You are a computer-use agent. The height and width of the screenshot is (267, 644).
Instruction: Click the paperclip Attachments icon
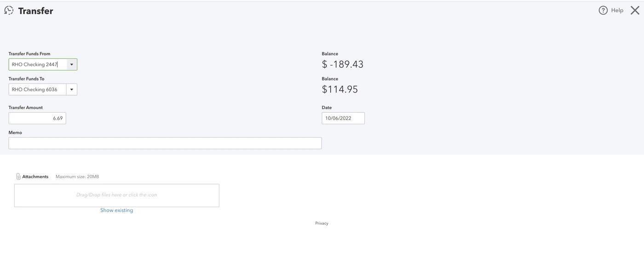[x=18, y=176]
